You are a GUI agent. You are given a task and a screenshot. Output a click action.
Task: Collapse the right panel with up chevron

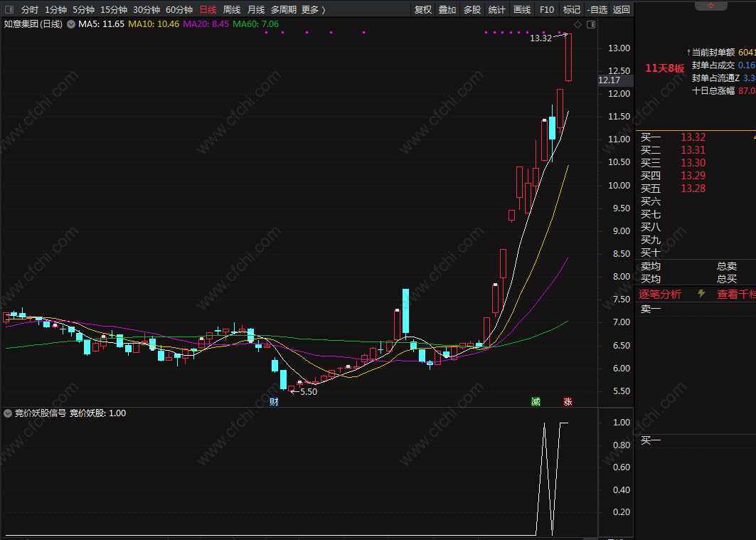pyautogui.click(x=710, y=6)
